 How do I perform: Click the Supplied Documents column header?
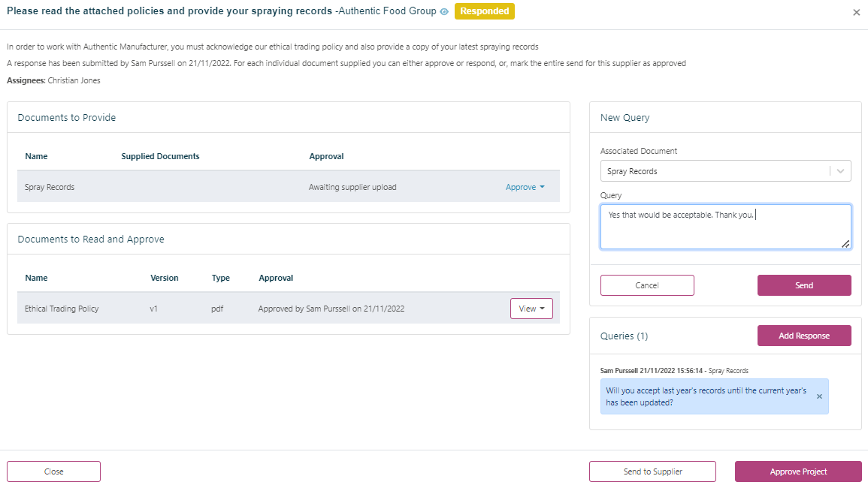160,156
